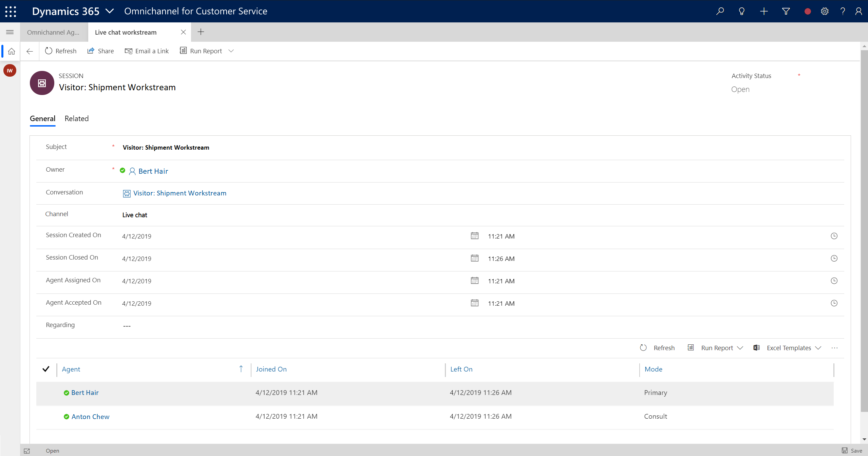Click the search icon in top navigation
This screenshot has height=456, width=868.
tap(720, 11)
